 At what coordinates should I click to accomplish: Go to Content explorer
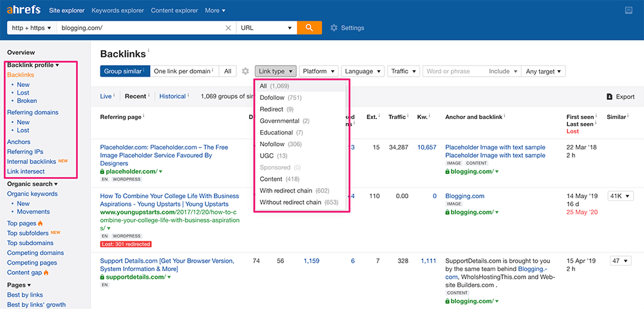(175, 11)
